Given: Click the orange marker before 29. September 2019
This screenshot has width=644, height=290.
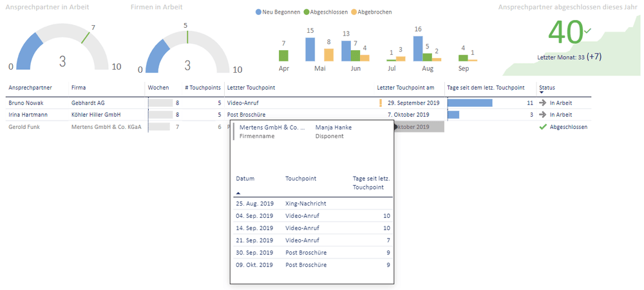Looking at the screenshot, I should pyautogui.click(x=381, y=102).
